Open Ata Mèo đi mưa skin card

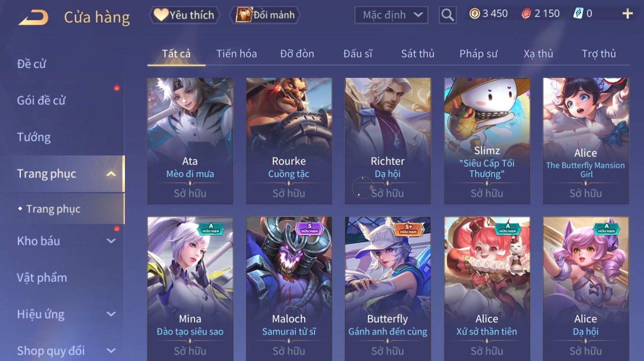tap(190, 141)
